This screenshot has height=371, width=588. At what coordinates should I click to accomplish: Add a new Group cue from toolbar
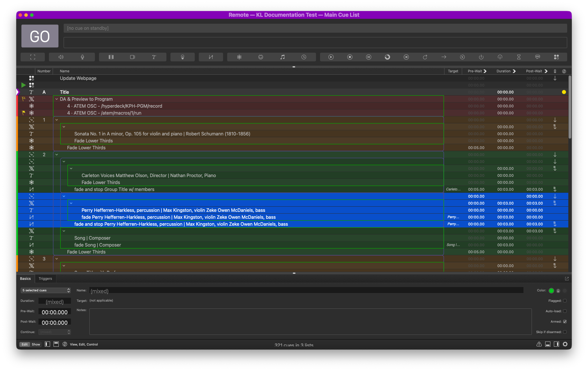pyautogui.click(x=33, y=57)
